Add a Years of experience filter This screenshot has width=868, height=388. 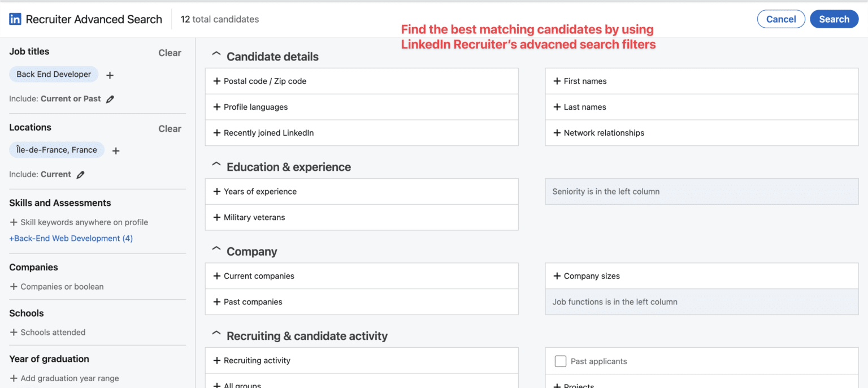pos(261,191)
